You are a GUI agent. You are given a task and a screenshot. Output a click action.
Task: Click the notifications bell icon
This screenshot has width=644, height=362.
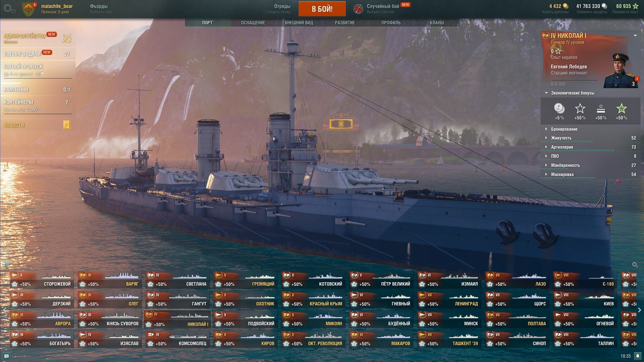tap(638, 356)
